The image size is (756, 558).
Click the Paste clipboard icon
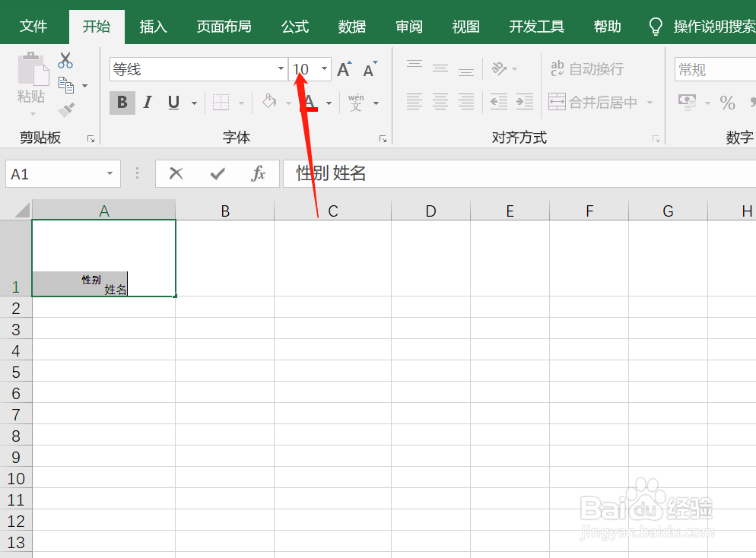[33, 69]
